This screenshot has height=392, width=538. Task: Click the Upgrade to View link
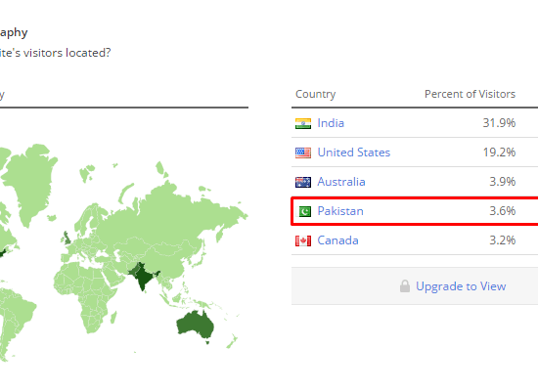pyautogui.click(x=461, y=286)
